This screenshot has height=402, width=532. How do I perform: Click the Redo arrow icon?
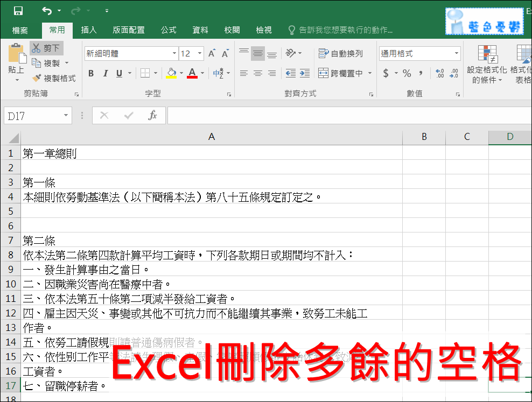point(76,11)
